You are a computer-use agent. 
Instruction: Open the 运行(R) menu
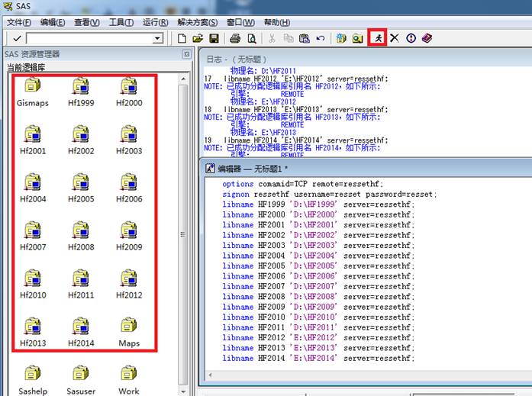155,22
